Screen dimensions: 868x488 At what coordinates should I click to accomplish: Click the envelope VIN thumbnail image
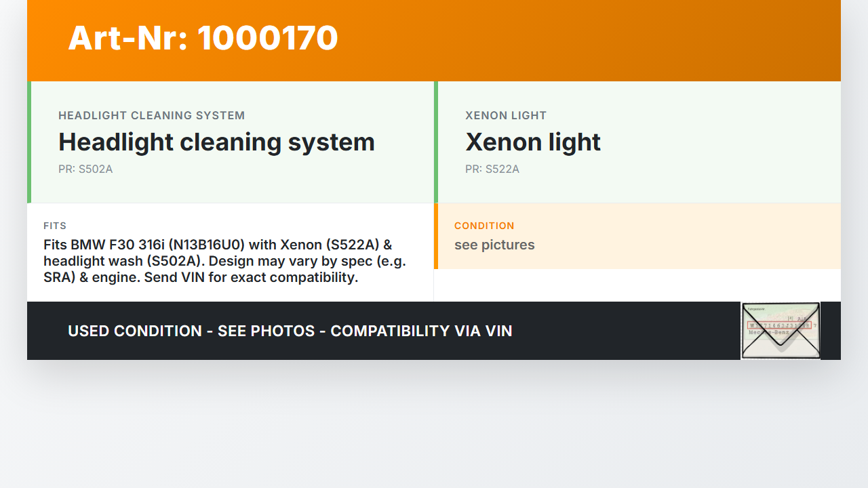coord(781,331)
